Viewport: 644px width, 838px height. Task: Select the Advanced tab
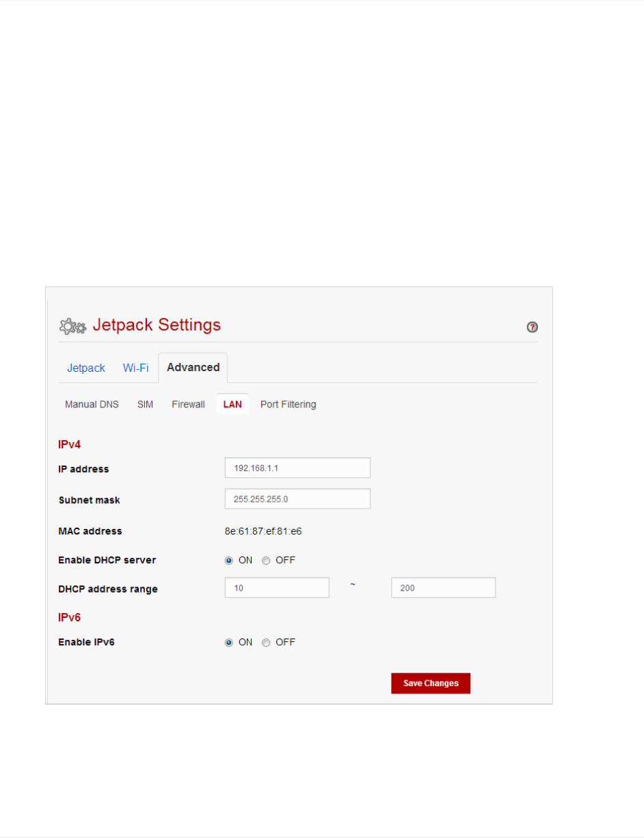tap(193, 368)
